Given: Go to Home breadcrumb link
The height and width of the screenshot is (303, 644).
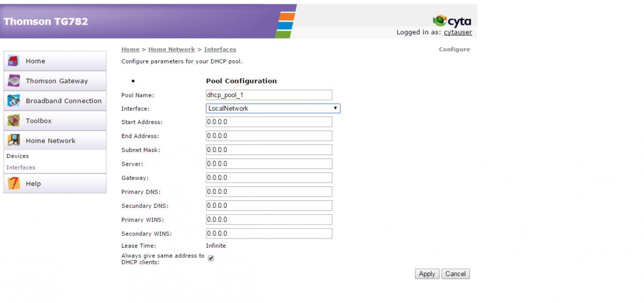Looking at the screenshot, I should pyautogui.click(x=130, y=49).
